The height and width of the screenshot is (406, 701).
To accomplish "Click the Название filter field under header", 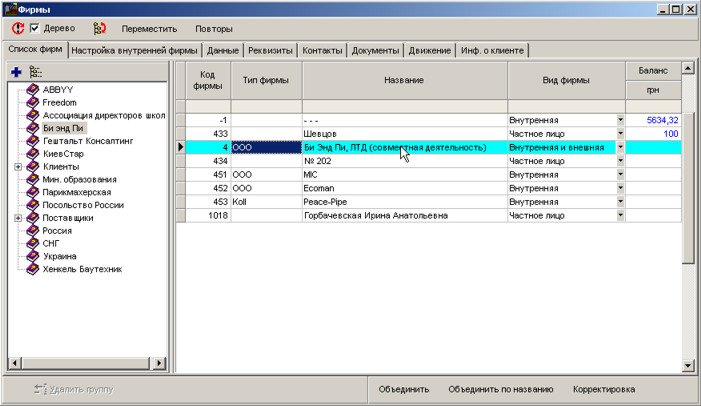I will 404,105.
